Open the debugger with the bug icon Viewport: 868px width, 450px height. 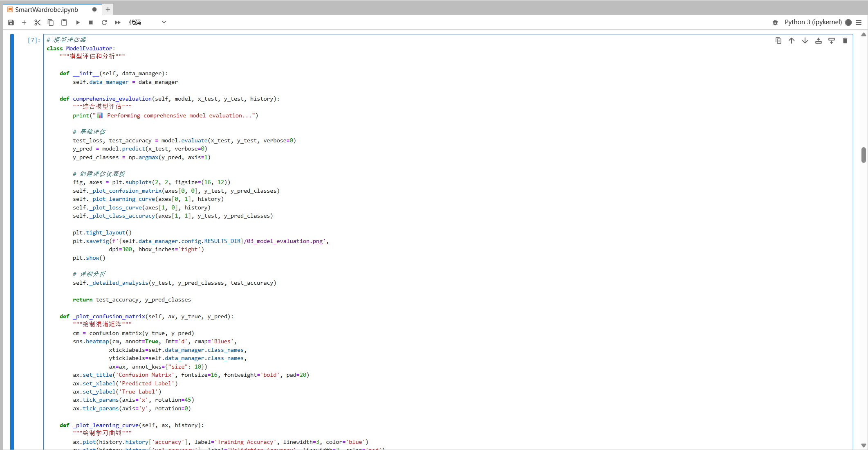coord(775,22)
